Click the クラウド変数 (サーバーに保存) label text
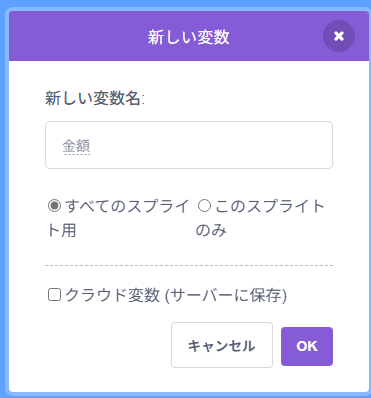 pos(176,295)
